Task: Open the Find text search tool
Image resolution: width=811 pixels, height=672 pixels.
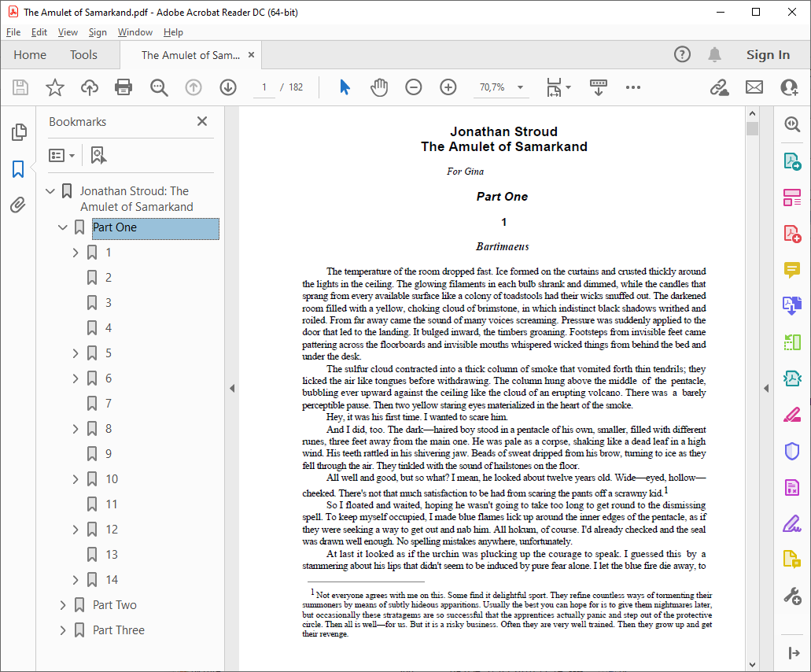Action: coord(159,87)
